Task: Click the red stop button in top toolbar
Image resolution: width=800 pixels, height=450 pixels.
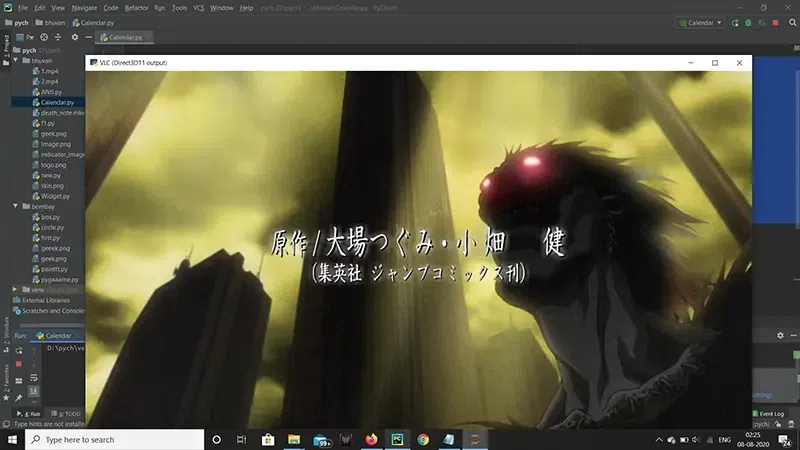Action: point(776,23)
